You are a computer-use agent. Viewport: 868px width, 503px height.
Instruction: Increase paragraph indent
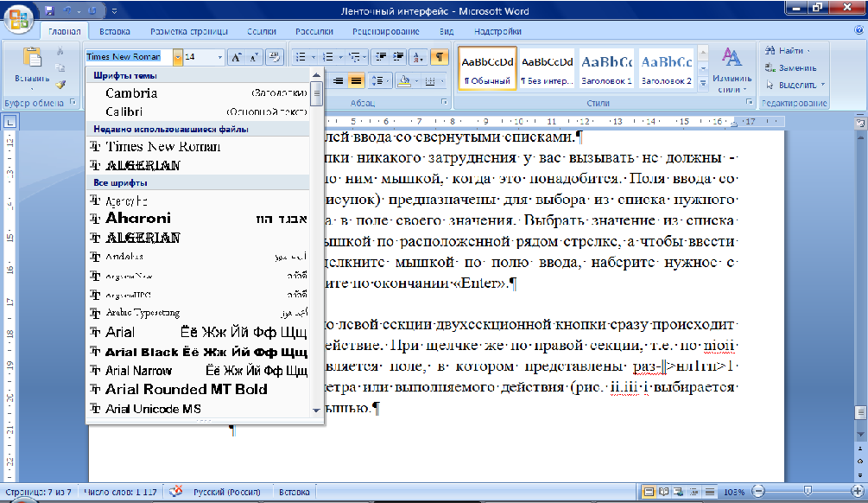[398, 57]
